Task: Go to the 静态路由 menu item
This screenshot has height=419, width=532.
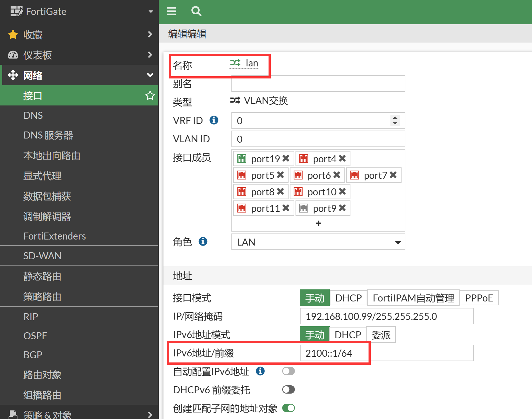Action: (x=42, y=276)
